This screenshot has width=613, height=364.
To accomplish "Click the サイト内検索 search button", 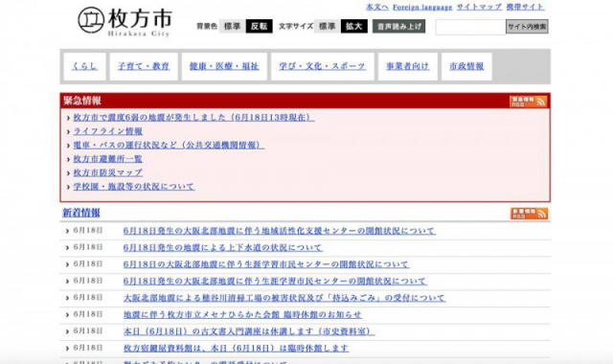I will pos(527,27).
